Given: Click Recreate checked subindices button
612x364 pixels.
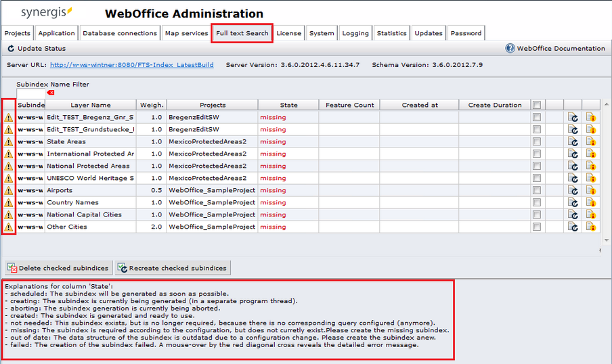Looking at the screenshot, I should [x=173, y=268].
